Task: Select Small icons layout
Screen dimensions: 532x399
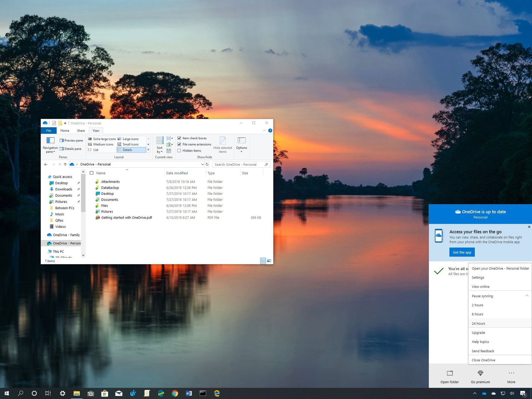Action: pyautogui.click(x=130, y=144)
